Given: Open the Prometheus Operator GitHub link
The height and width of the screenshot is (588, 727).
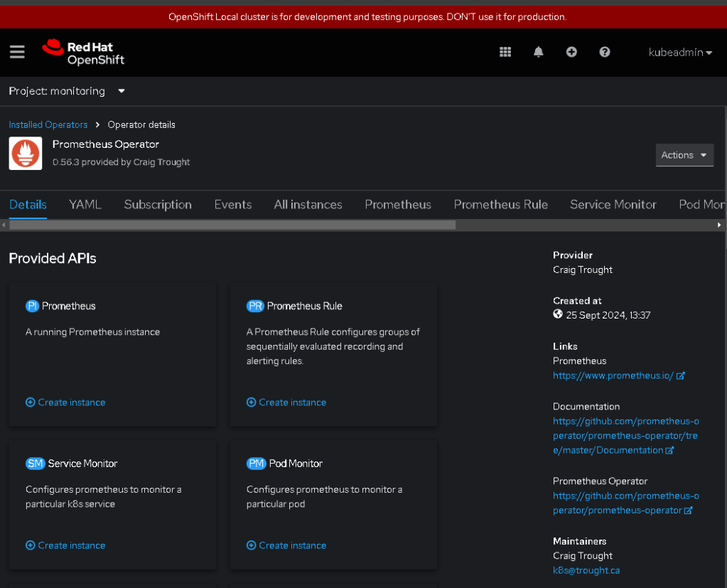Looking at the screenshot, I should [625, 503].
